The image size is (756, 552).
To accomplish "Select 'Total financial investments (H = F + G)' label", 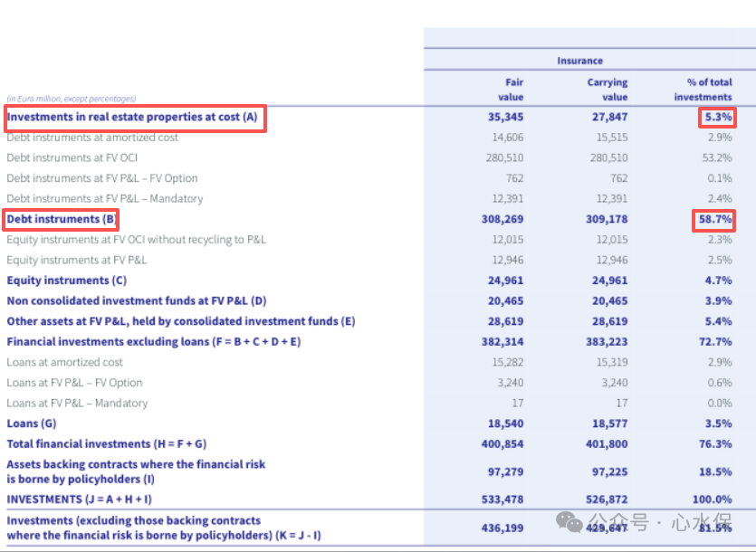I will pos(107,444).
